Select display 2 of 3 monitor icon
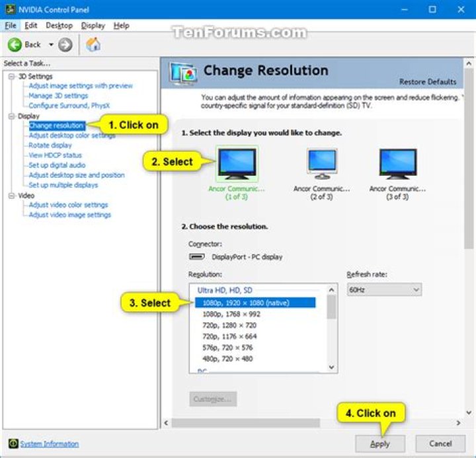Viewport: 476px width, 458px height. pyautogui.click(x=322, y=164)
